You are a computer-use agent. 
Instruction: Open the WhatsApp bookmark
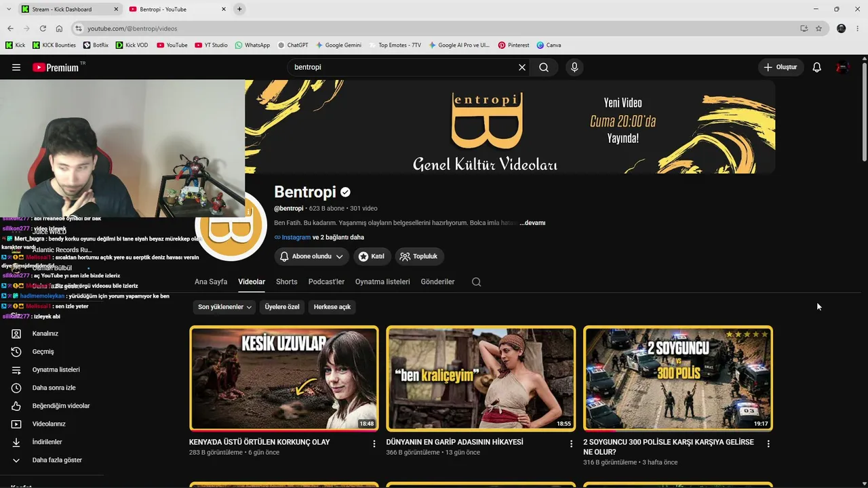pyautogui.click(x=252, y=45)
